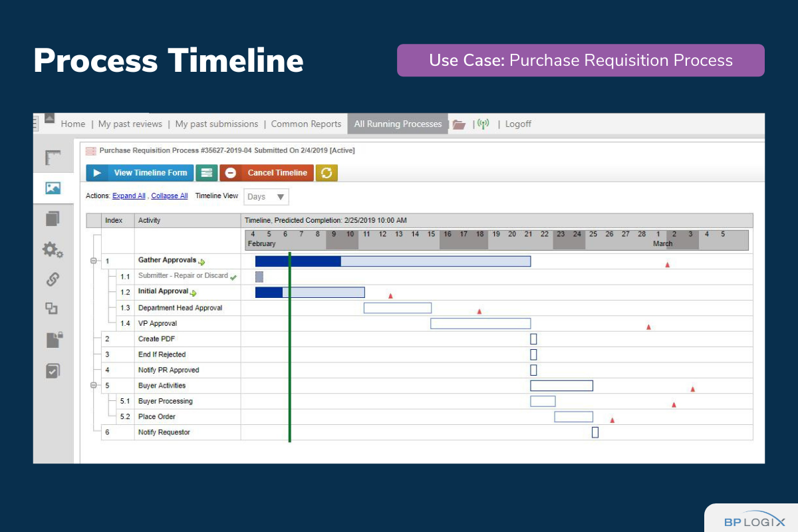Open the Common Reports menu item
This screenshot has width=798, height=532.
[306, 124]
